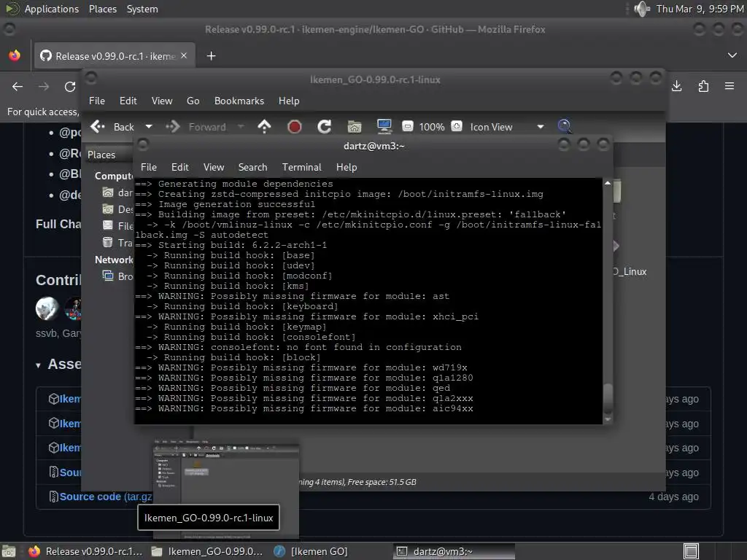Close the Release v0.99.0-rc.1 Firefox tab
This screenshot has width=747, height=560.
184,55
